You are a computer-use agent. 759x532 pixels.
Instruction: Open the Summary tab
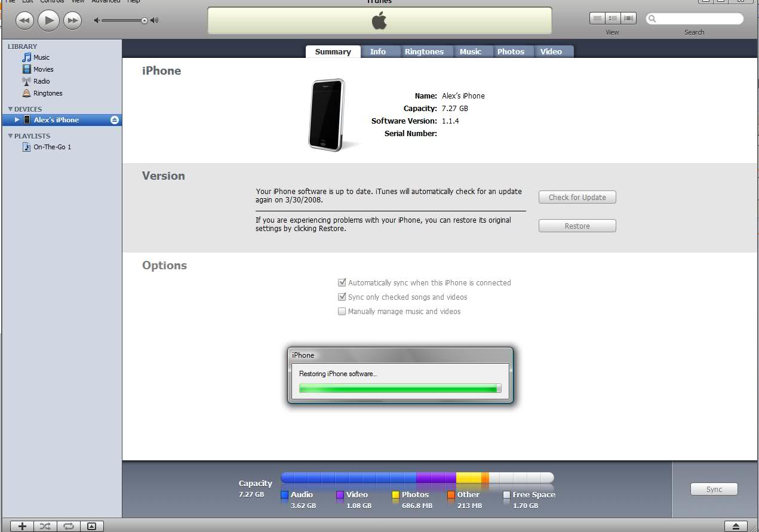tap(333, 51)
